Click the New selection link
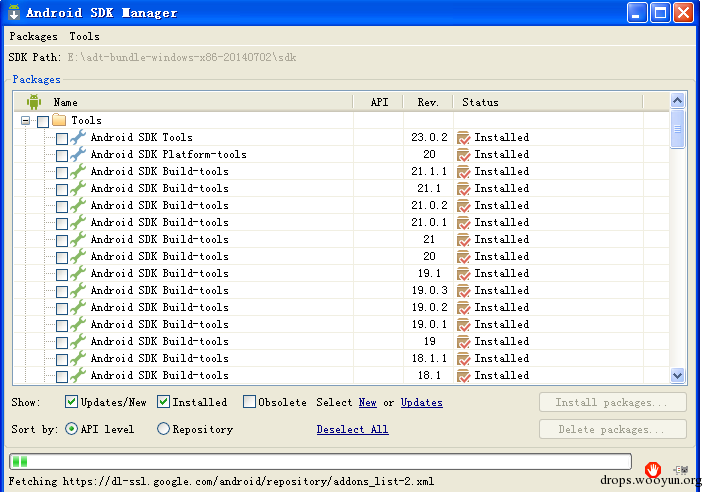Viewport: 706px width, 492px height. point(367,402)
